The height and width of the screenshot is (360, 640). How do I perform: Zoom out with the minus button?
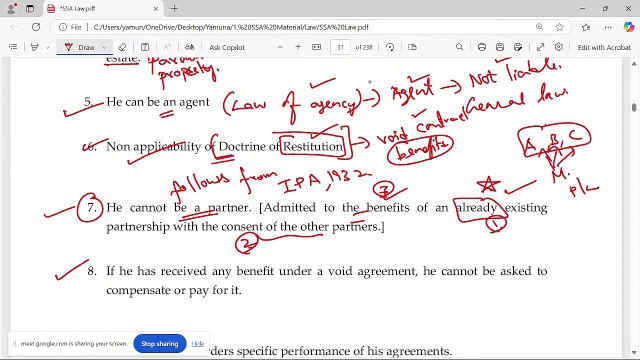click(280, 47)
